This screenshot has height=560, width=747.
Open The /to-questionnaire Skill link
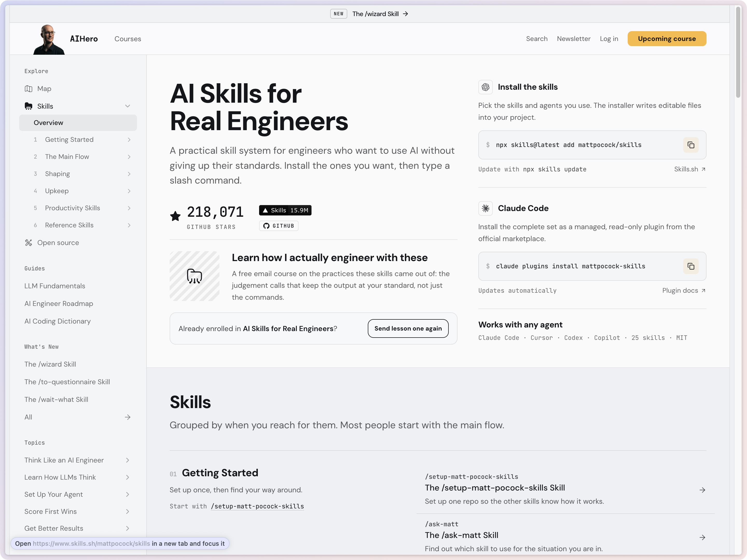(67, 382)
